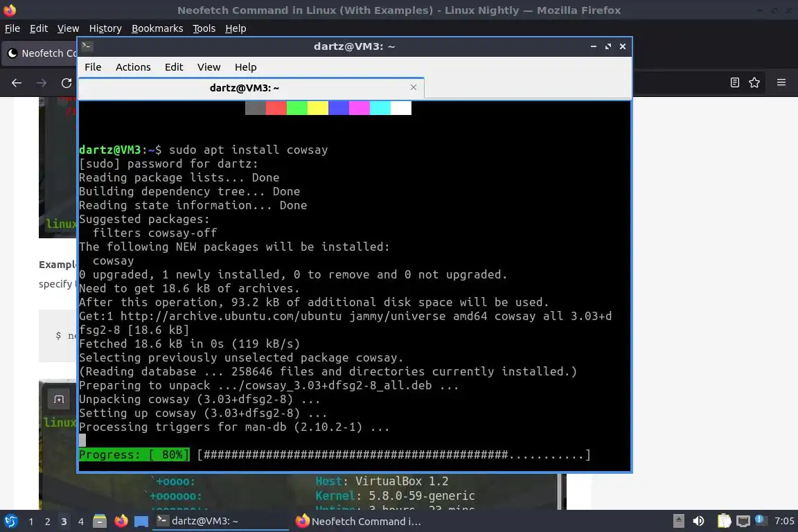Image resolution: width=798 pixels, height=532 pixels.
Task: Switch to workspace 4 in the taskbar
Action: point(80,522)
